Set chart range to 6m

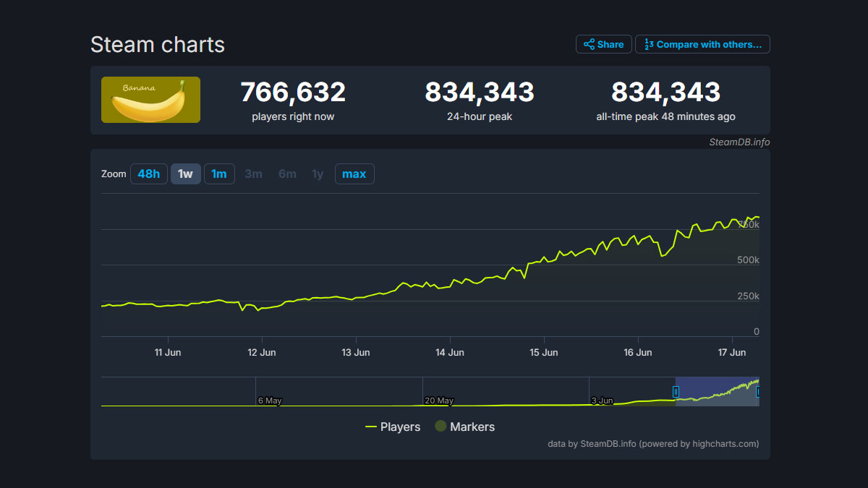(287, 174)
